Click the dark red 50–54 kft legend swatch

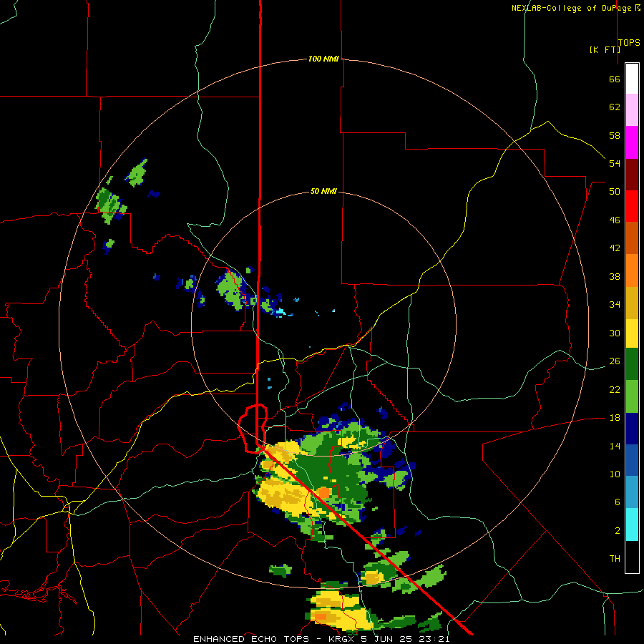tap(632, 174)
